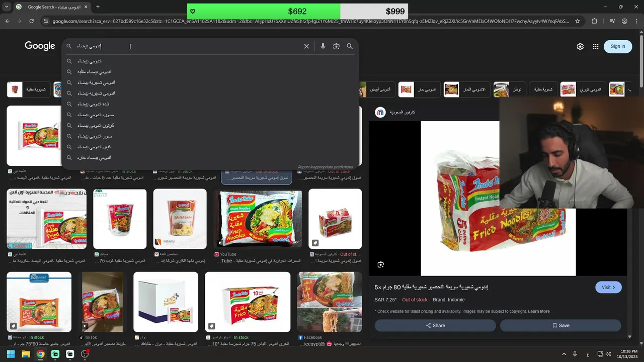644x362 pixels.
Task: Choose suggestion اندومي شعيرية بيضاء
Action: pos(96,82)
